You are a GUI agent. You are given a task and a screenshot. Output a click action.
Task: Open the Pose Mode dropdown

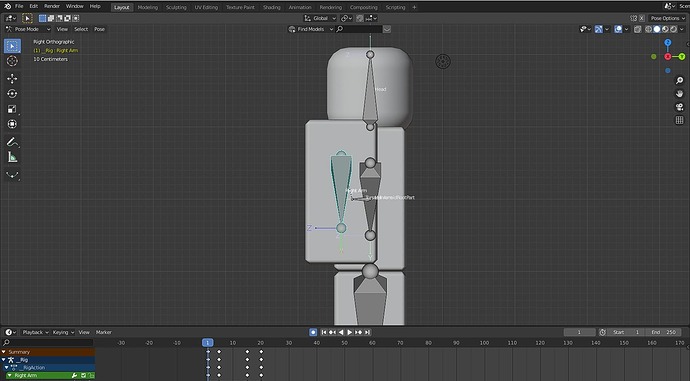(x=28, y=29)
